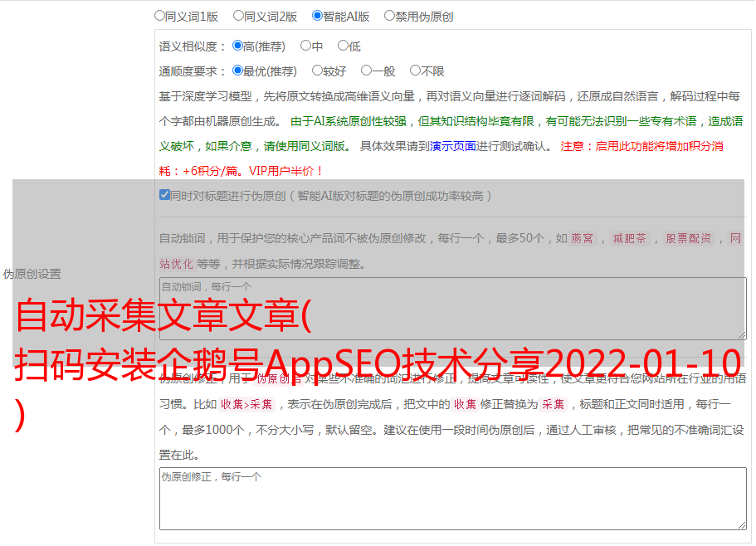Click resize handle of 自动锁词 textarea
The width and height of the screenshot is (756, 546).
[741, 334]
